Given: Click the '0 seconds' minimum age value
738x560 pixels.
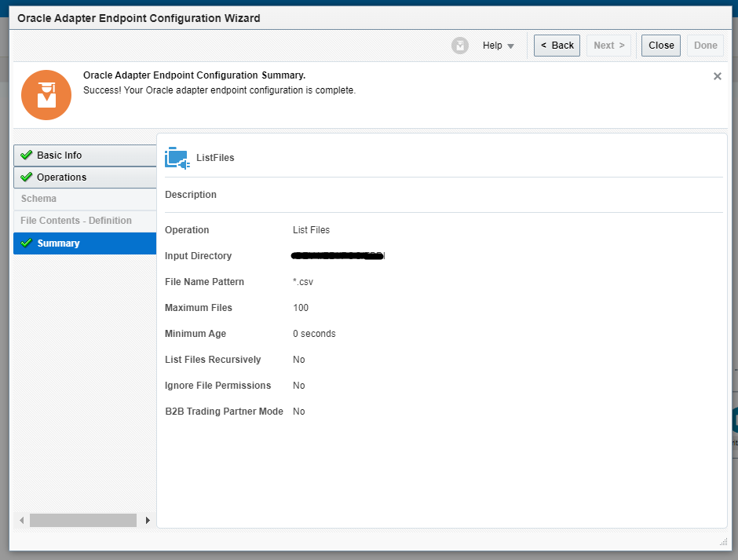Looking at the screenshot, I should [x=314, y=334].
